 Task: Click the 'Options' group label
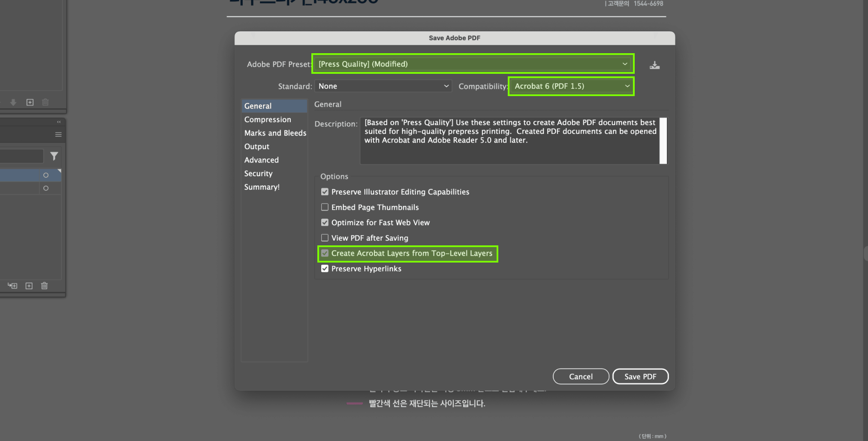click(x=334, y=176)
